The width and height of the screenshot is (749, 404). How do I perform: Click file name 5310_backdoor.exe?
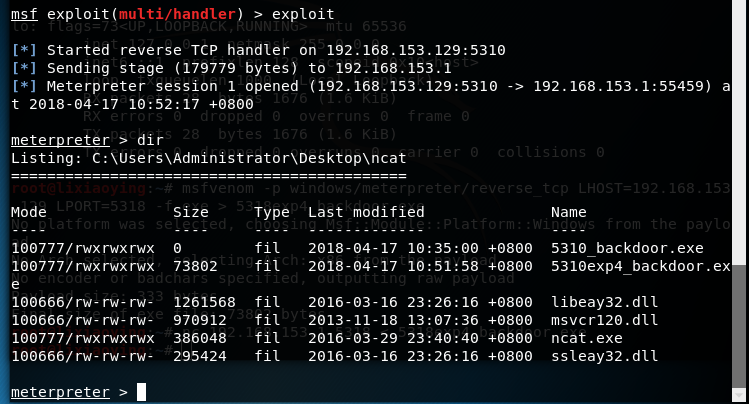click(627, 248)
